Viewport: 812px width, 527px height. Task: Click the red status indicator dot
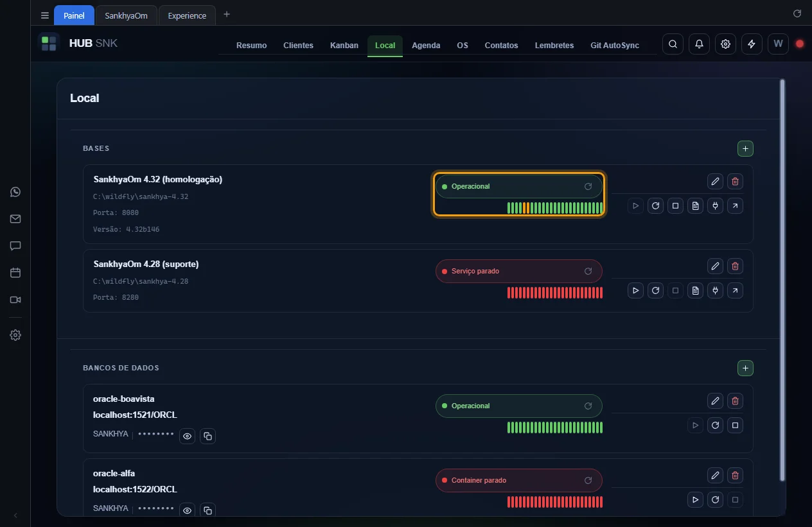(x=800, y=44)
